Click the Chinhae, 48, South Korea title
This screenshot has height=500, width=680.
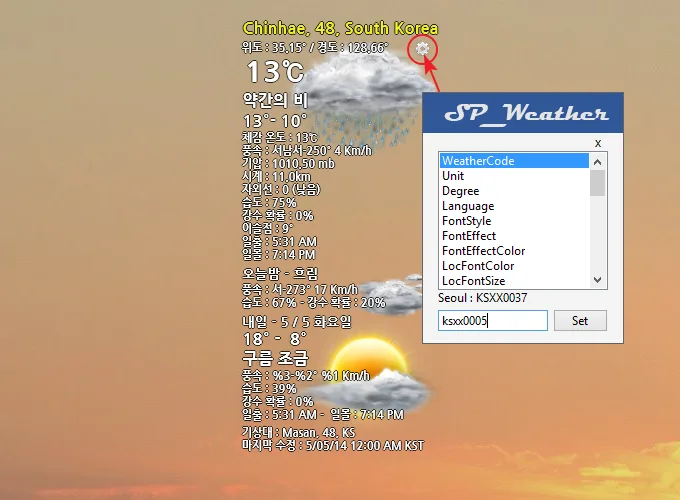coord(340,29)
